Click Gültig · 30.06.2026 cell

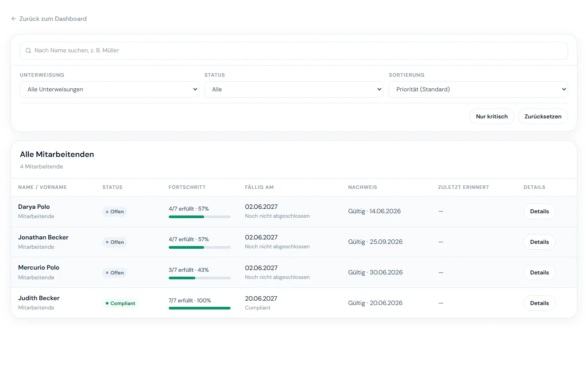tap(375, 273)
